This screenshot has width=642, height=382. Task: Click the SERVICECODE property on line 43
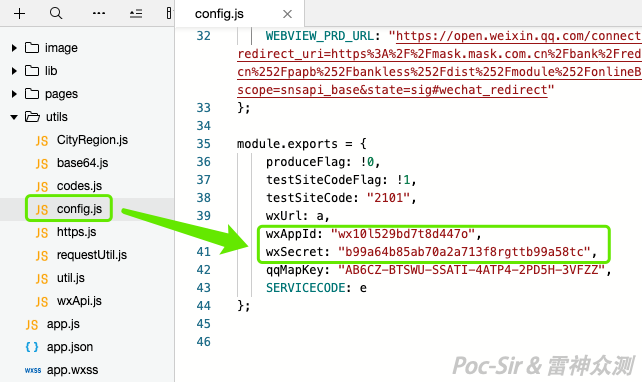305,288
